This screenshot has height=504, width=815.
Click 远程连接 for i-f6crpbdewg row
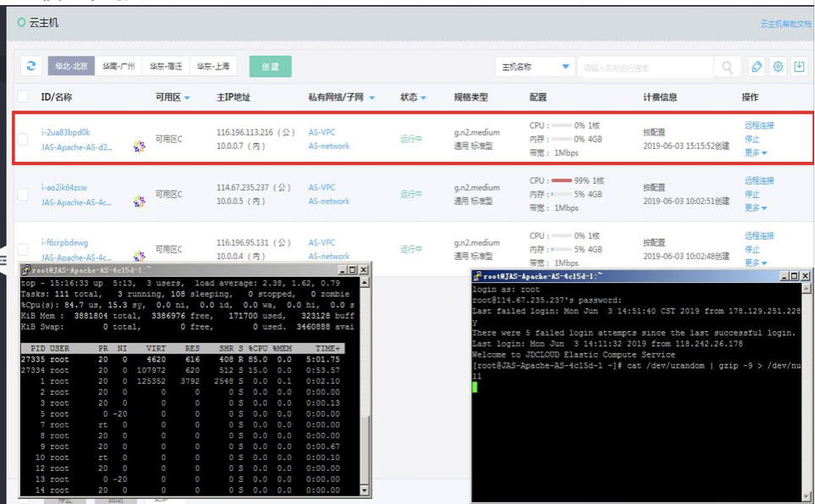click(759, 235)
